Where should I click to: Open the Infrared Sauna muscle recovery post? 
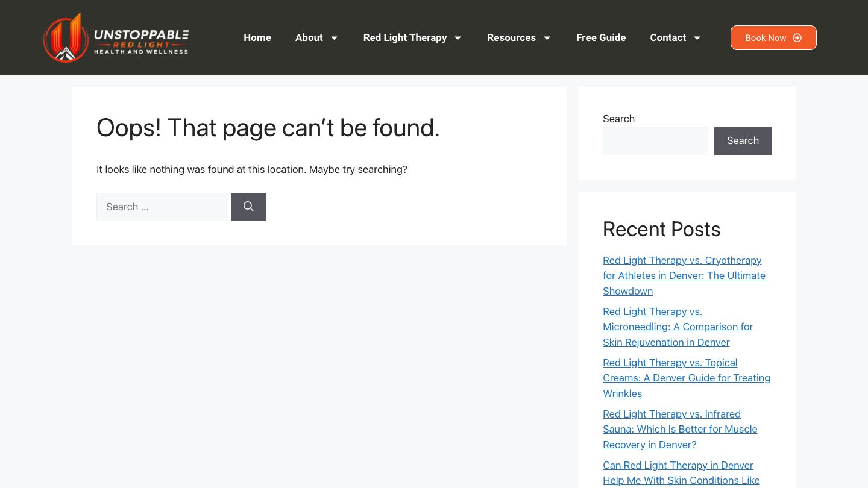click(x=679, y=429)
